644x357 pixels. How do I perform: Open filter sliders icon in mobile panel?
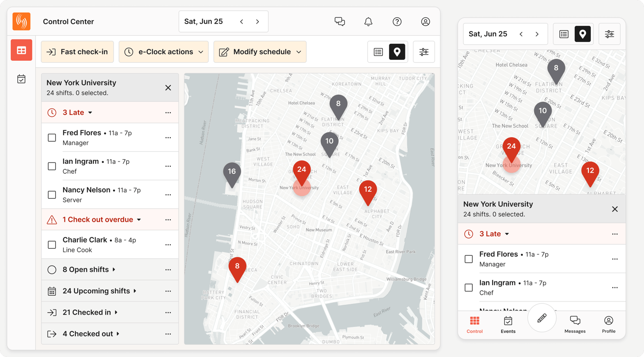pyautogui.click(x=610, y=34)
